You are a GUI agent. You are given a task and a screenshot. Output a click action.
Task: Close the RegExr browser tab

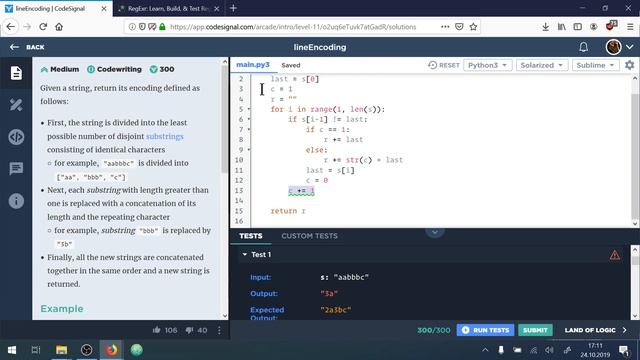pyautogui.click(x=217, y=9)
